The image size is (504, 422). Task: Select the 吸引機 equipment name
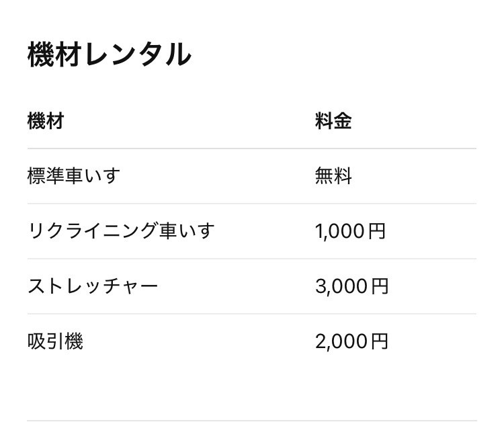coord(55,341)
